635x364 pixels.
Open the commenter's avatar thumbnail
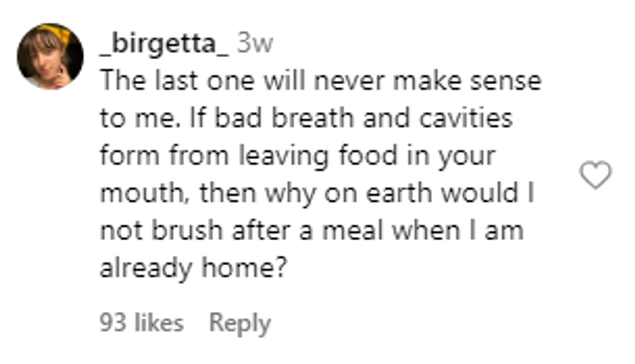pos(50,56)
